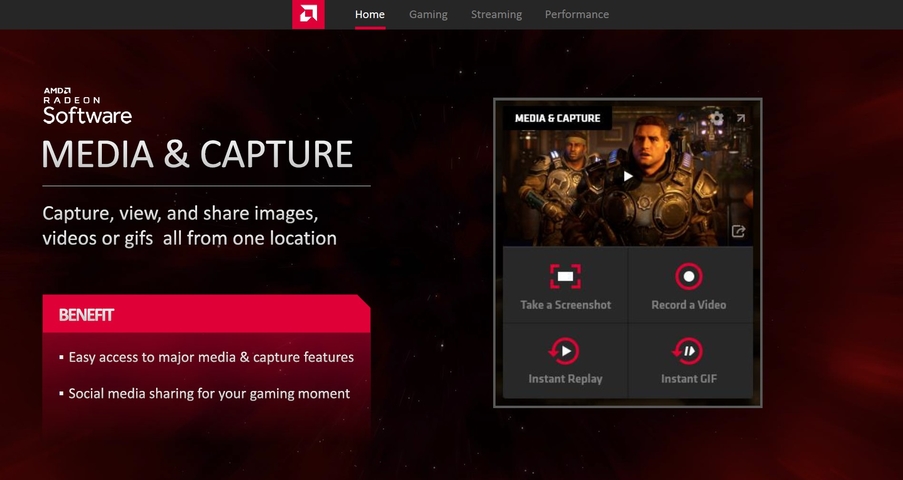This screenshot has width=903, height=480.
Task: Click the AMD Radeon Software logo text
Action: pyautogui.click(x=87, y=106)
